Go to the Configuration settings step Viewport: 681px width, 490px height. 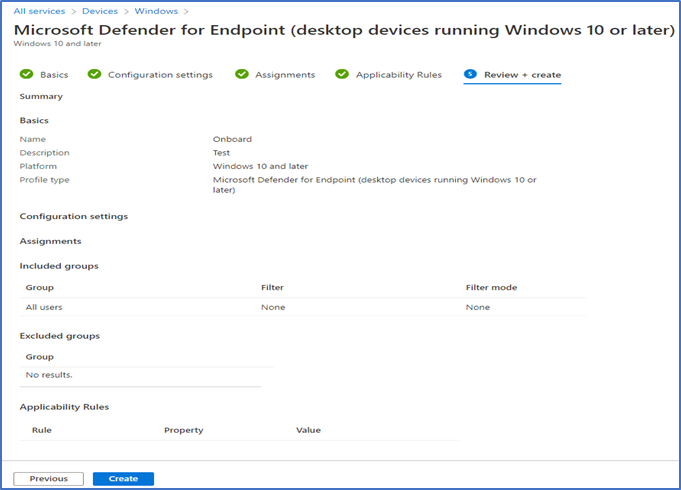click(x=160, y=75)
